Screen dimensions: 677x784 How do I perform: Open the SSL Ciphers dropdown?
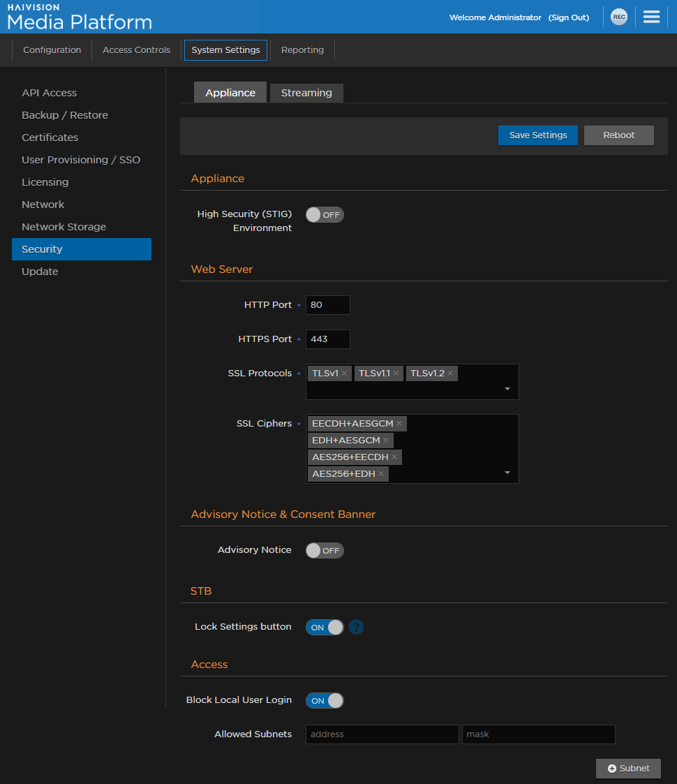pyautogui.click(x=507, y=473)
